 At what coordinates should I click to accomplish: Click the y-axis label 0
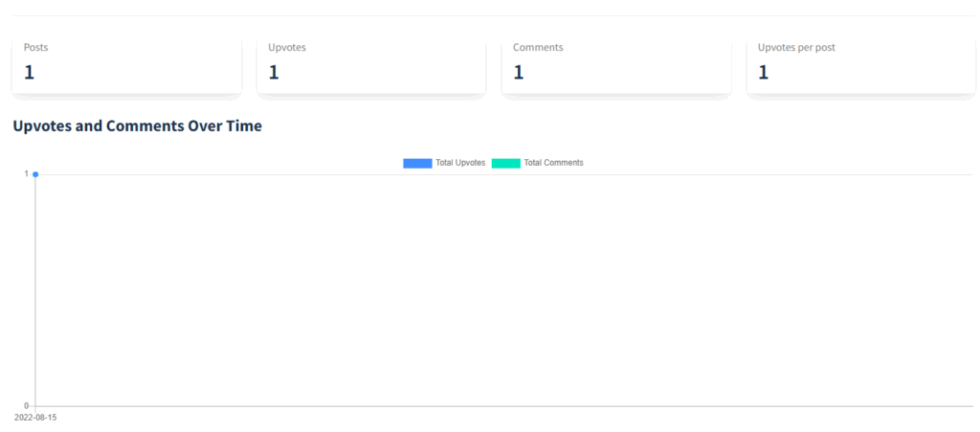(x=27, y=406)
